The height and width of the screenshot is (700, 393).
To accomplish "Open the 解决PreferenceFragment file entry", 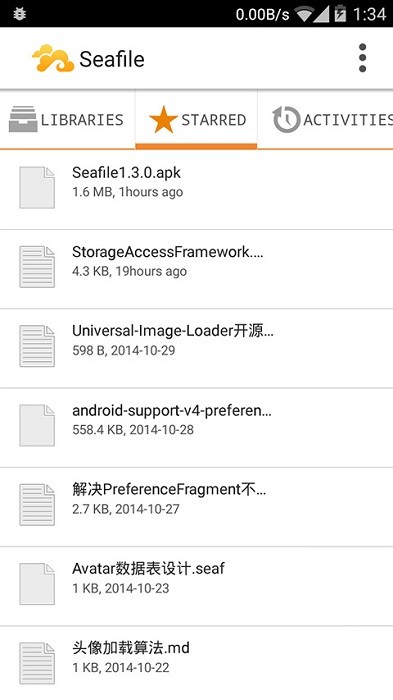I will pyautogui.click(x=196, y=507).
